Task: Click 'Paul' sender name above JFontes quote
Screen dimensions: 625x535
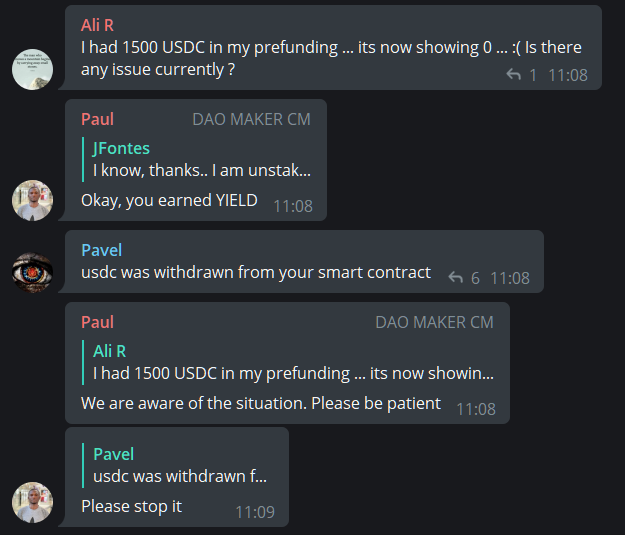Action: [97, 119]
